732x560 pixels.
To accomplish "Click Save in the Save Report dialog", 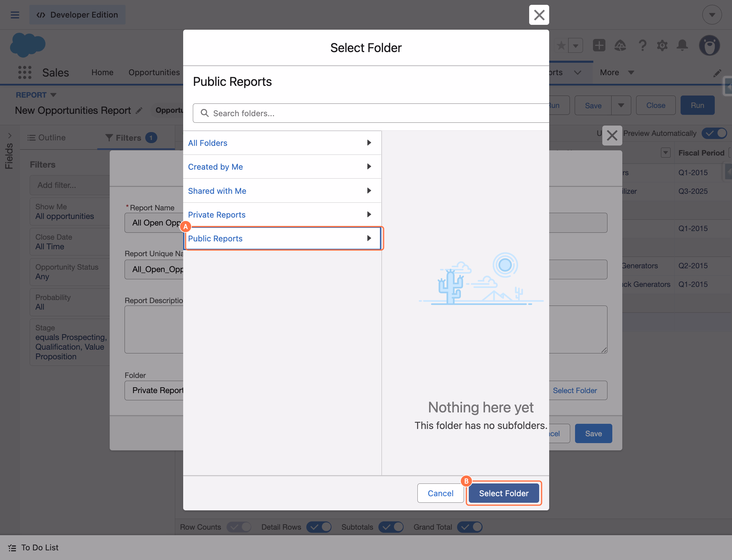I will (x=594, y=433).
